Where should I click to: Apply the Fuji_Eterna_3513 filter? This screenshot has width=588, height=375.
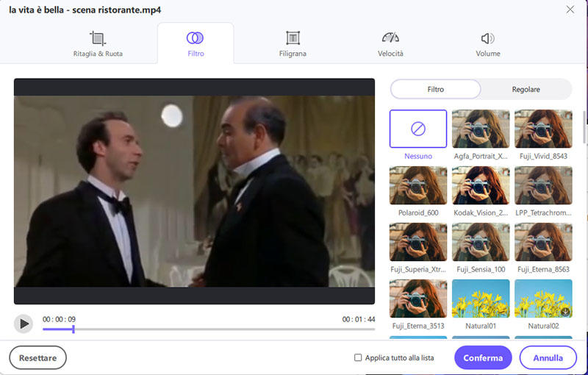[x=418, y=299]
